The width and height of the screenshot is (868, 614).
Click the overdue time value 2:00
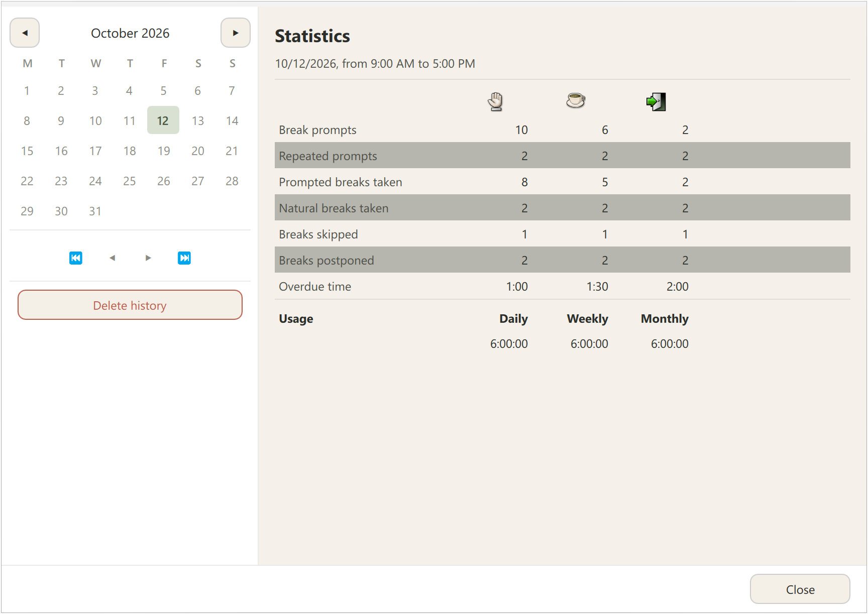[x=678, y=287]
